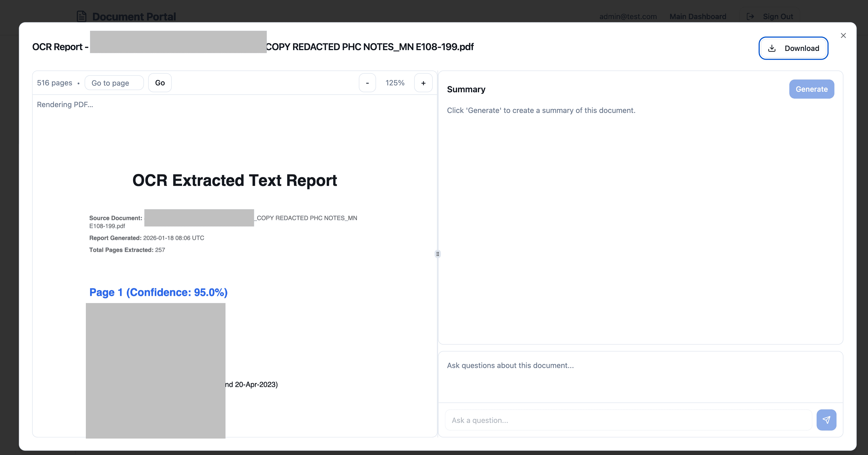Click the admin@test.com account label
The image size is (868, 455).
click(628, 16)
